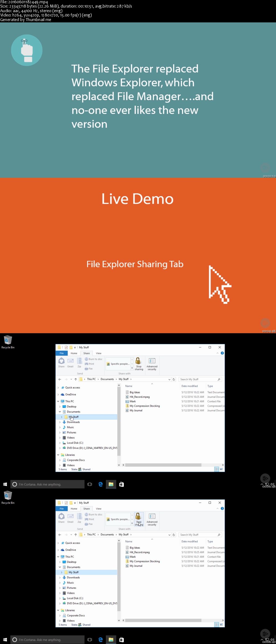Expand Quick access in the 00:06:48 frame
The width and height of the screenshot is (276, 644).
(58, 388)
